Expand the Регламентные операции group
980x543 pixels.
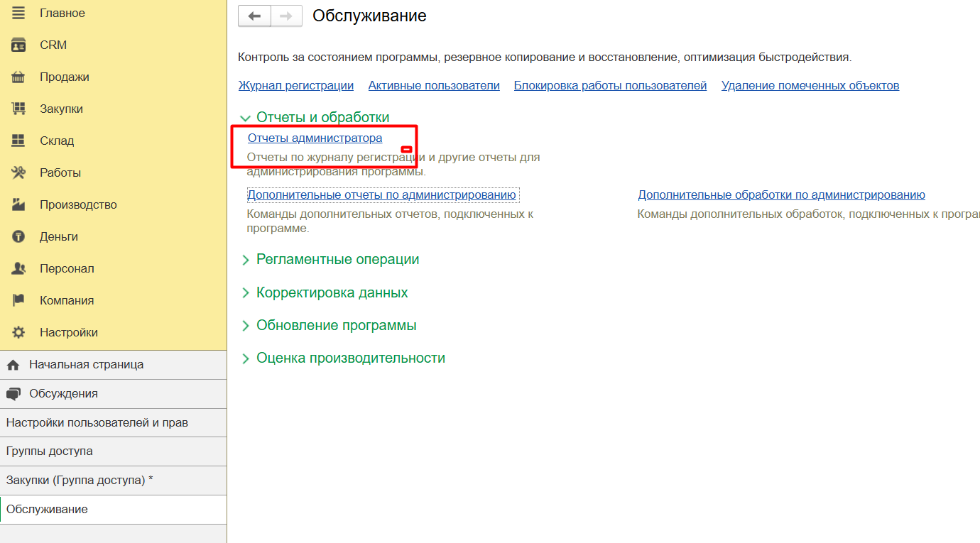click(246, 260)
